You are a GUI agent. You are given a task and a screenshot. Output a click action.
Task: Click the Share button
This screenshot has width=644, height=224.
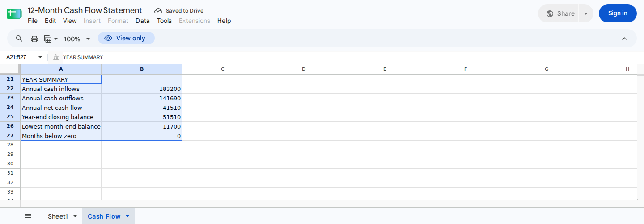pos(559,13)
